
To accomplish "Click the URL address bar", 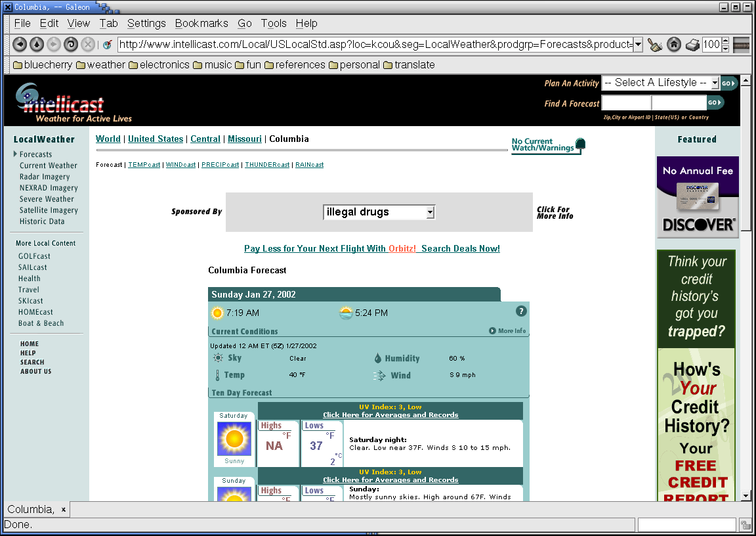I will tap(375, 45).
